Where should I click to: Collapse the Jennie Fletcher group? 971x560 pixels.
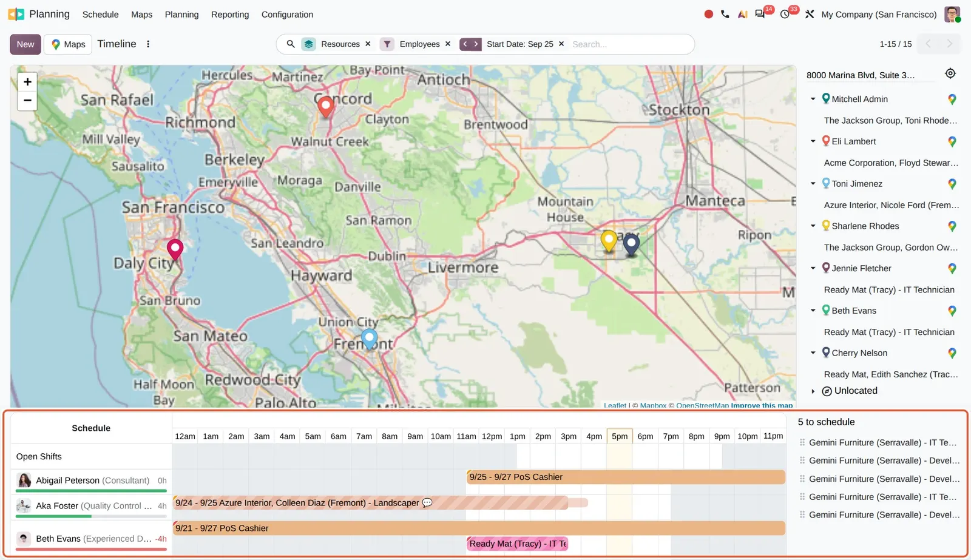click(x=813, y=268)
